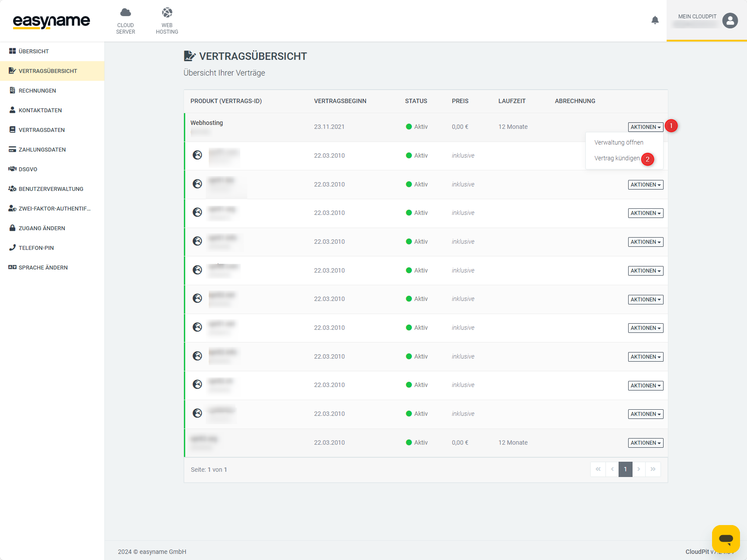
Task: Click the notification bell icon
Action: pyautogui.click(x=655, y=20)
